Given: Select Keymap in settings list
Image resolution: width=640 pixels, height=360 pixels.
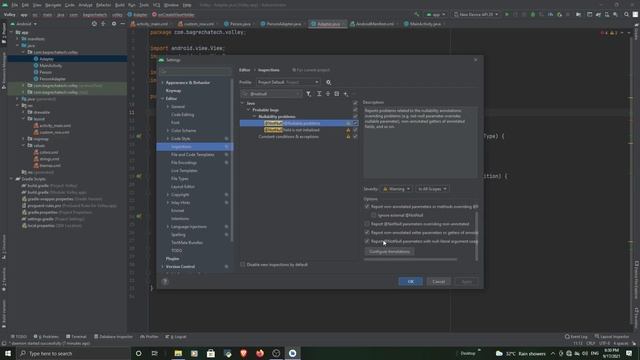Looking at the screenshot, I should (173, 91).
